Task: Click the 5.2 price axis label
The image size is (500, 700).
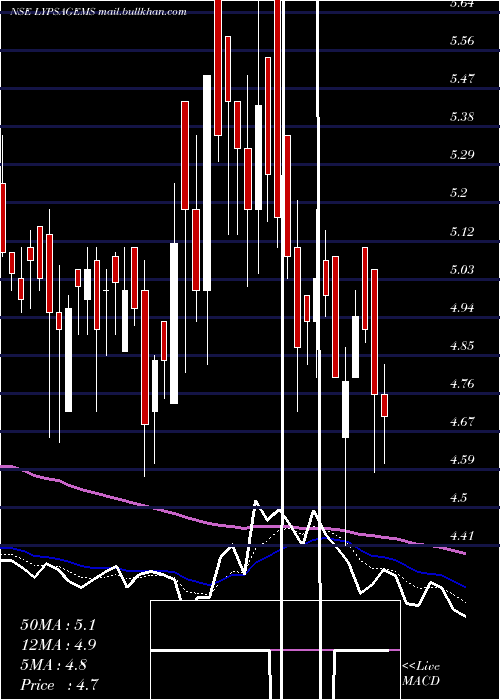Action: click(x=458, y=193)
